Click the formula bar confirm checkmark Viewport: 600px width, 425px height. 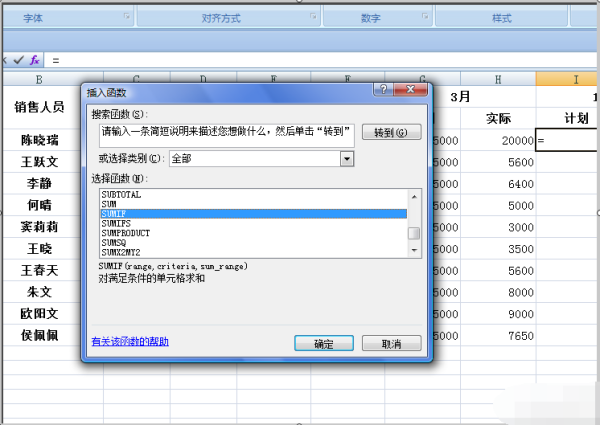tap(18, 60)
